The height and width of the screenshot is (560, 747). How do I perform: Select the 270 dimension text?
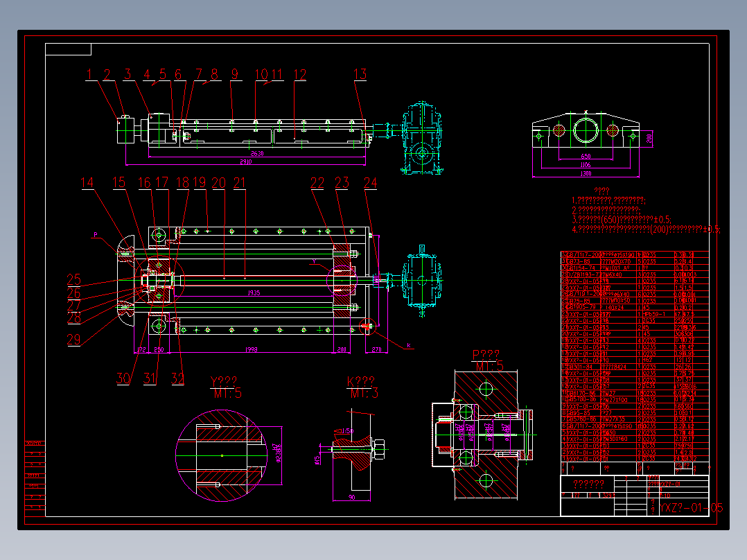(376, 350)
